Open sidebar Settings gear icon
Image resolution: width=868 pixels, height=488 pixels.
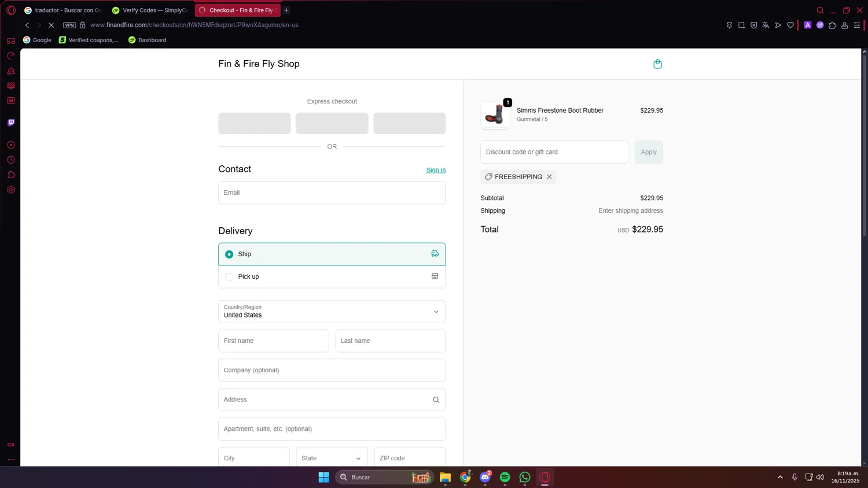(x=11, y=190)
